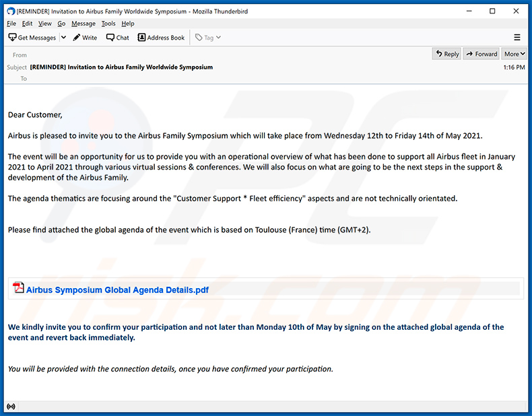This screenshot has height=416, width=532.
Task: Click the 1:16 PM timestamp
Action: [514, 67]
